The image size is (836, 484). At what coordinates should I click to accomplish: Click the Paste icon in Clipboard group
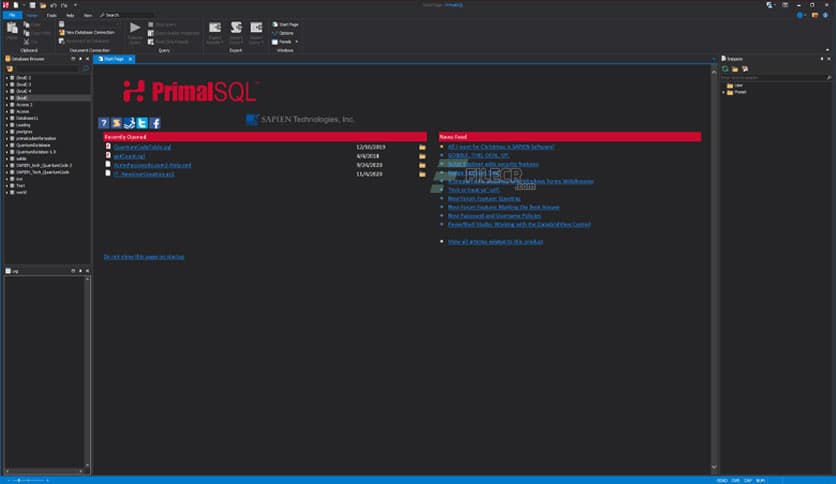click(12, 29)
